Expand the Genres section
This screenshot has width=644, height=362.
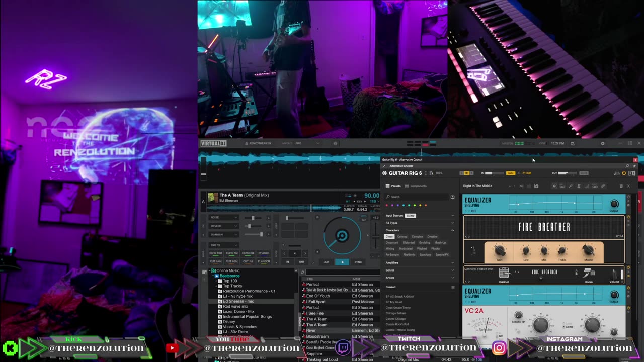420,270
